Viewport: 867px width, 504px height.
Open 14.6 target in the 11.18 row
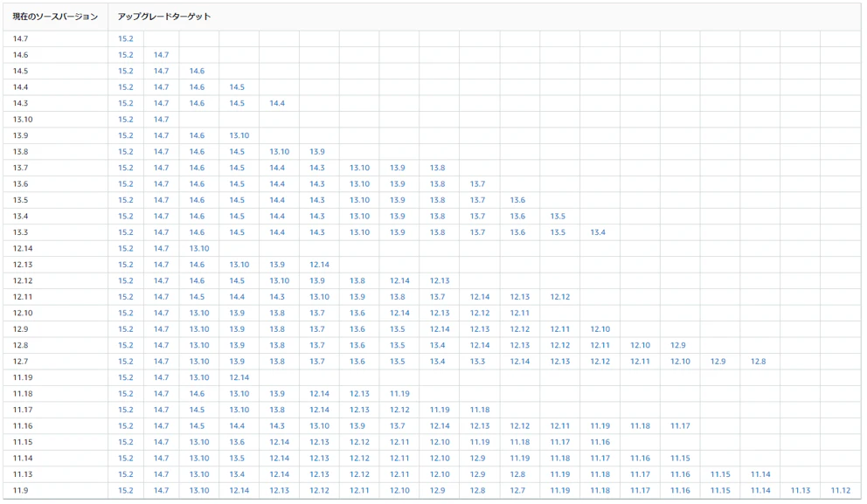[x=197, y=393]
